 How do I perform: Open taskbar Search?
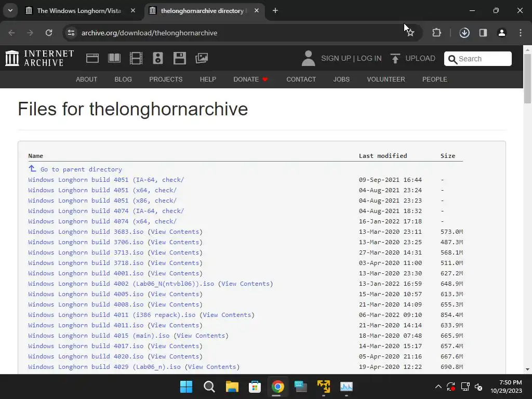pos(209,387)
